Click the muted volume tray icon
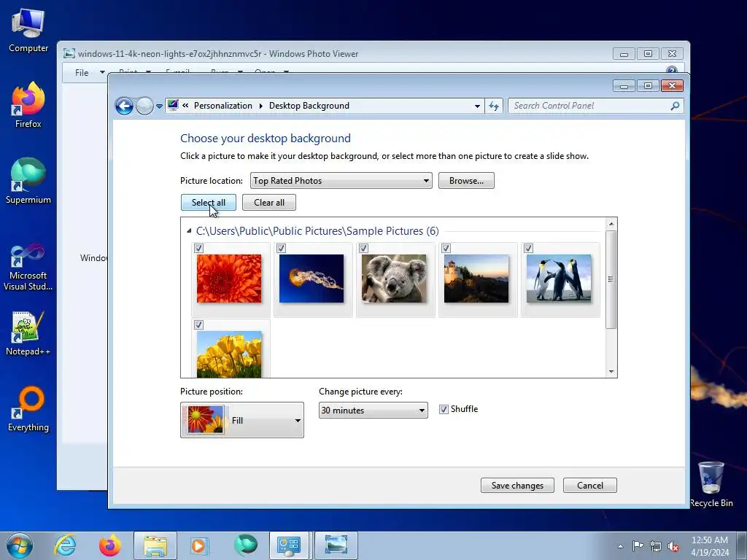The width and height of the screenshot is (747, 560). (x=673, y=546)
